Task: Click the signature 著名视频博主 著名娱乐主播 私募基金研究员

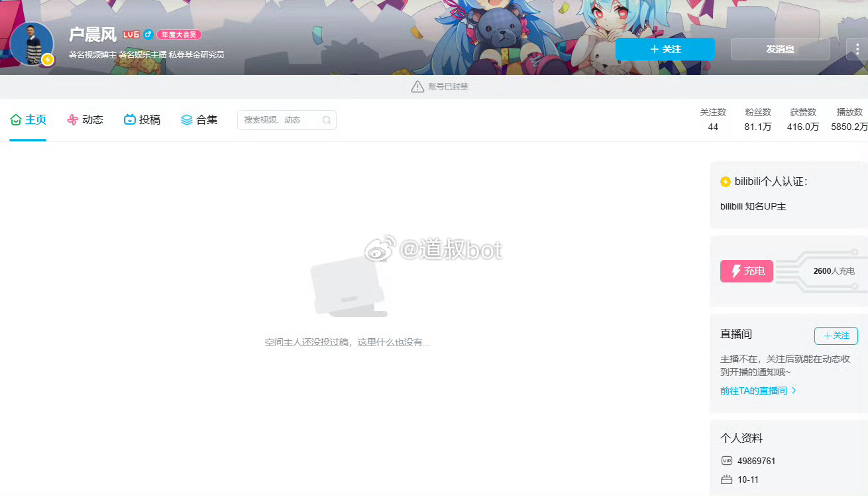Action: point(146,54)
